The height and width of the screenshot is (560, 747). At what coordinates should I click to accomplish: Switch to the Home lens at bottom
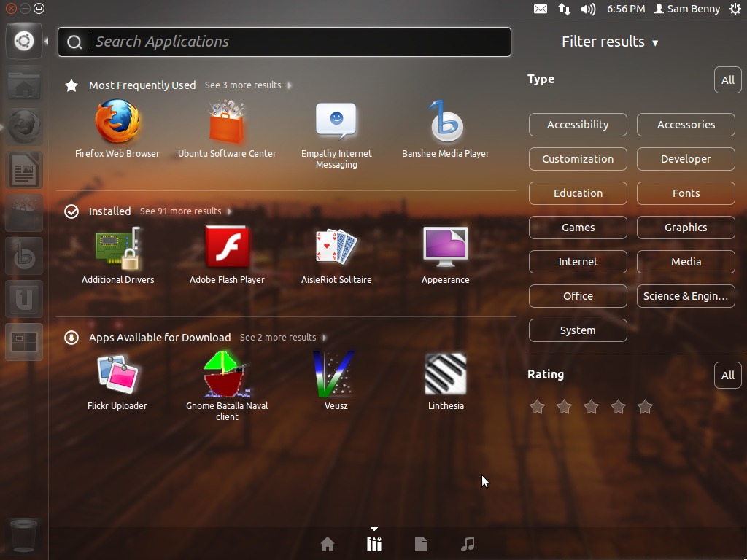[328, 543]
